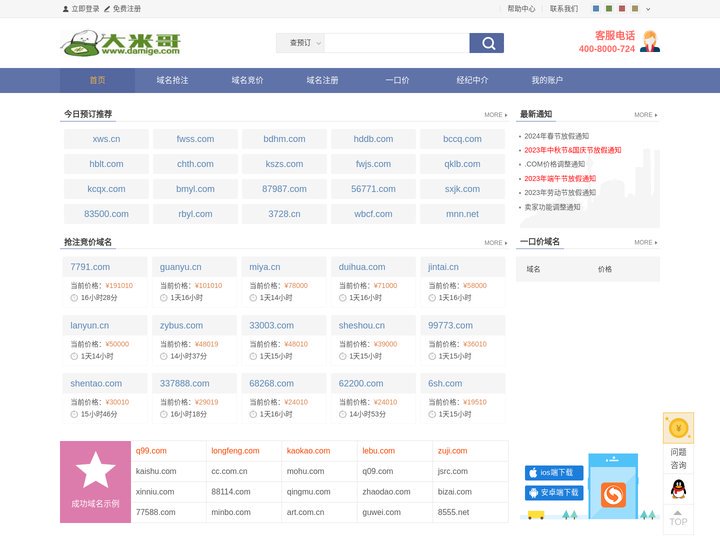
Task: Click MORE beside 抢注竞价域名
Action: click(495, 242)
